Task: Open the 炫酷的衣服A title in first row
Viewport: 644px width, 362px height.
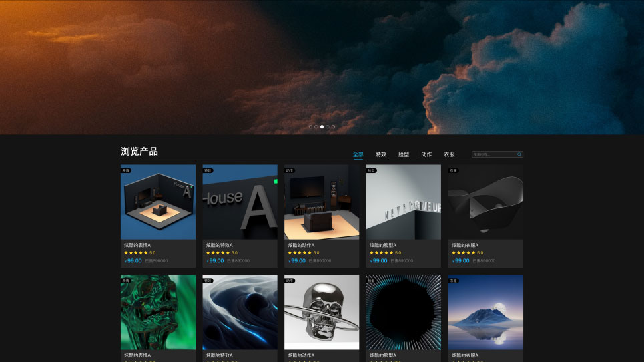Action: tap(465, 245)
